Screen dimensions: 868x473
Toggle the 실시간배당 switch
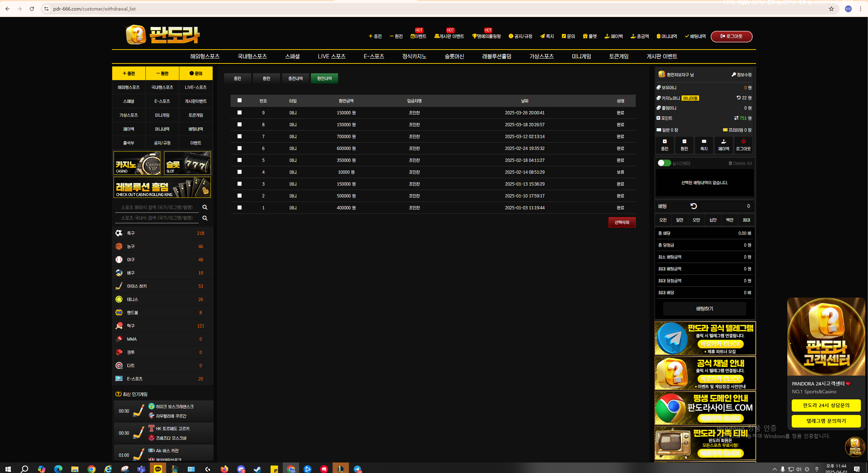click(x=664, y=163)
